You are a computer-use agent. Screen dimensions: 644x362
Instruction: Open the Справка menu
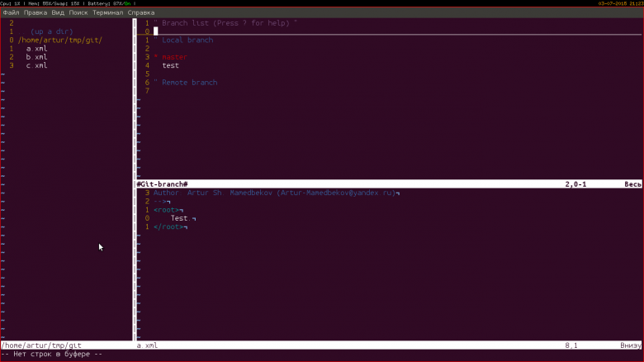click(141, 12)
